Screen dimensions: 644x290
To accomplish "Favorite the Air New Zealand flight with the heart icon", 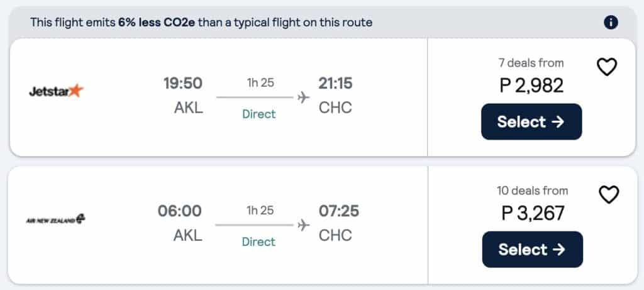I will tap(608, 195).
